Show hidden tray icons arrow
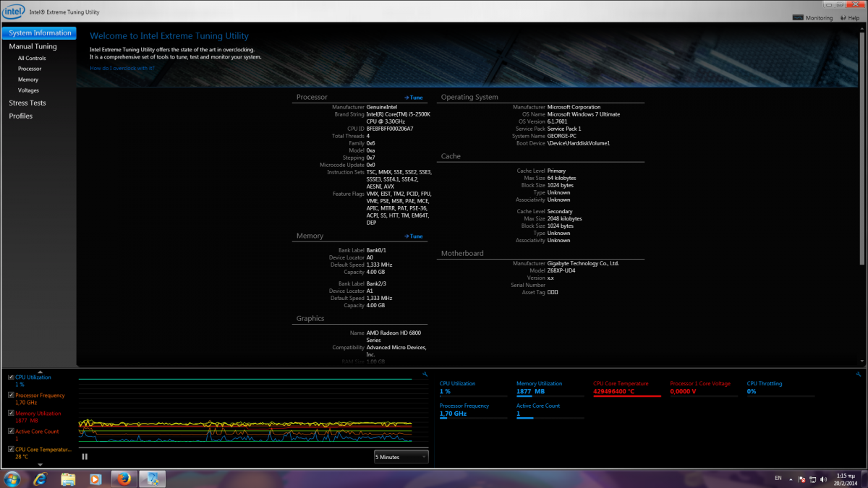868x488 pixels. coord(791,479)
